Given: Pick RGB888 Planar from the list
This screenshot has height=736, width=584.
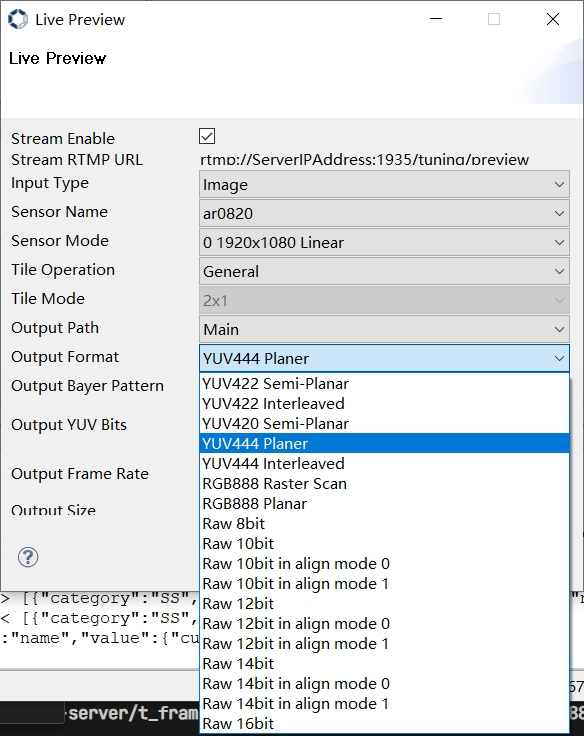Looking at the screenshot, I should pyautogui.click(x=384, y=504).
